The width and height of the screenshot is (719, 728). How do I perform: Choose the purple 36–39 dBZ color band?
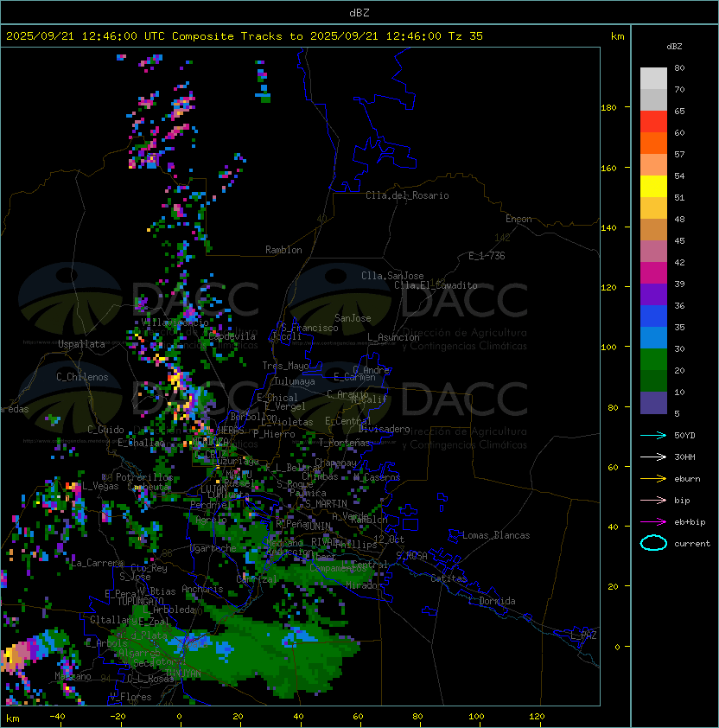(x=653, y=295)
